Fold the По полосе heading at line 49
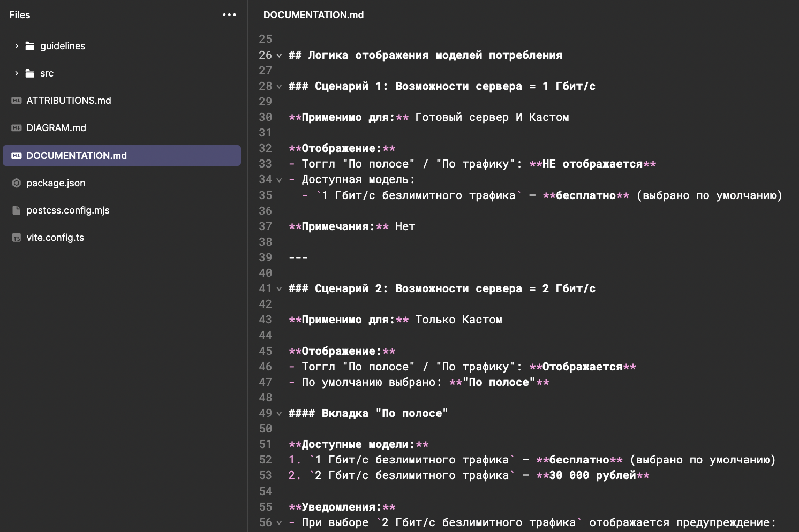The image size is (799, 532). (279, 413)
